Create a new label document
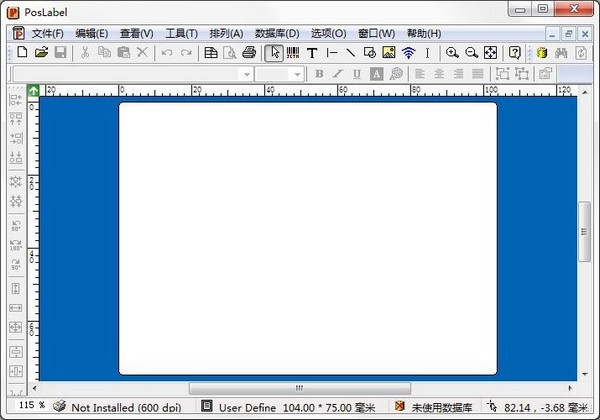The height and width of the screenshot is (420, 600). click(x=22, y=52)
